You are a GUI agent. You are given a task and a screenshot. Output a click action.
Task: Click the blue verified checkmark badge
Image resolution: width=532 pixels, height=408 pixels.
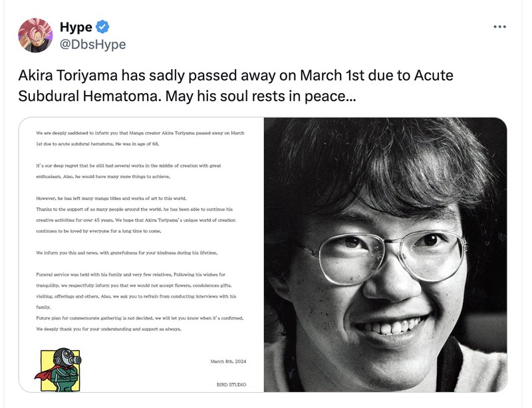pyautogui.click(x=103, y=27)
